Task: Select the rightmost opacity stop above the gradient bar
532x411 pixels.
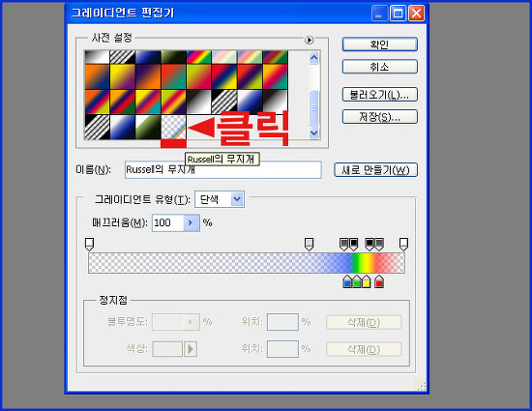Action: [x=403, y=244]
